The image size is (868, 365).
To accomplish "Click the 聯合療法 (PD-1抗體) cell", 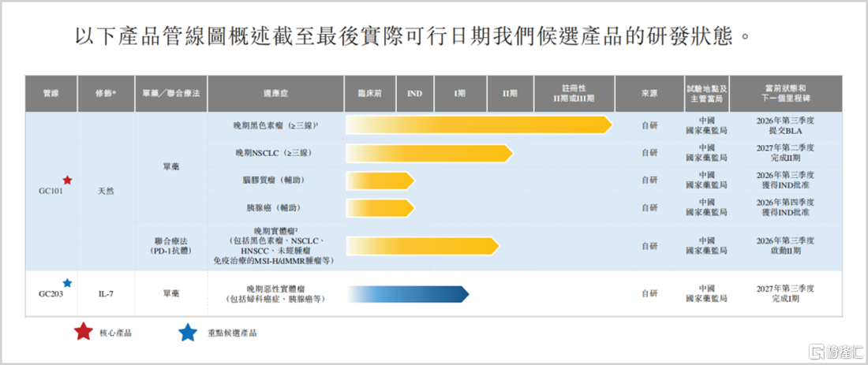I will pyautogui.click(x=171, y=246).
